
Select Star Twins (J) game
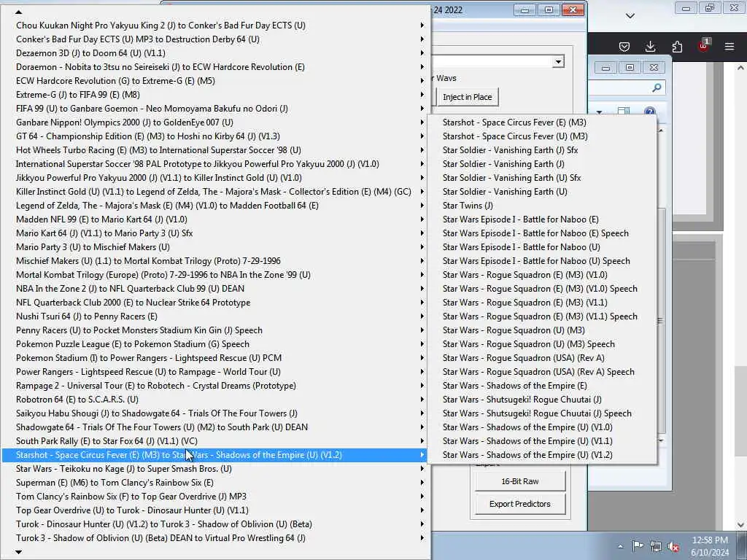point(542,205)
